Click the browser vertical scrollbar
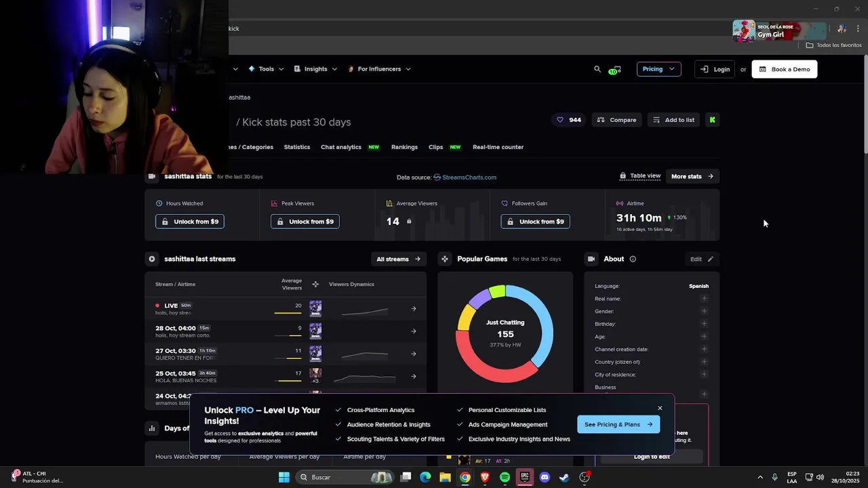868x488 pixels. point(865,104)
